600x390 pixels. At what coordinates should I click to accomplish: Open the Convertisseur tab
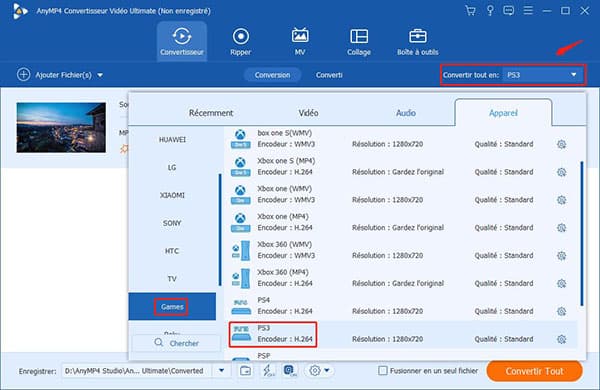182,41
